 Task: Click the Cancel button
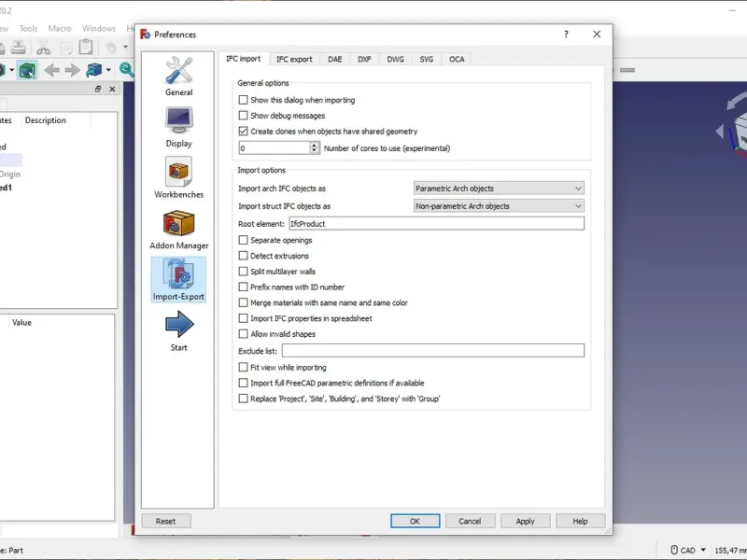tap(470, 521)
